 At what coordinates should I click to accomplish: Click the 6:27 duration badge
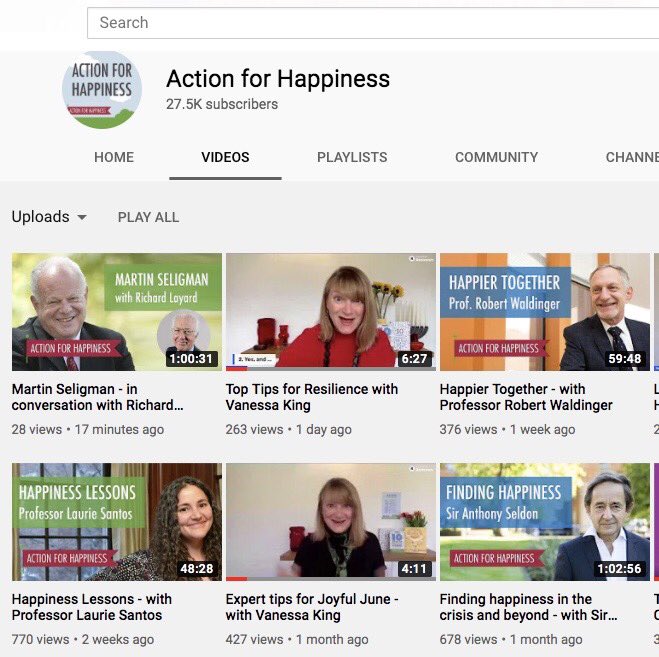point(414,359)
